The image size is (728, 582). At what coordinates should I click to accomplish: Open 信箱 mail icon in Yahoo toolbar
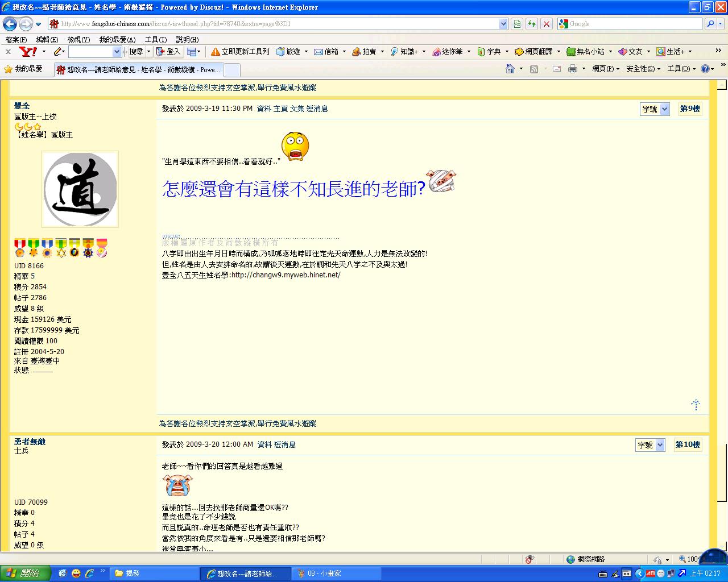coord(326,52)
